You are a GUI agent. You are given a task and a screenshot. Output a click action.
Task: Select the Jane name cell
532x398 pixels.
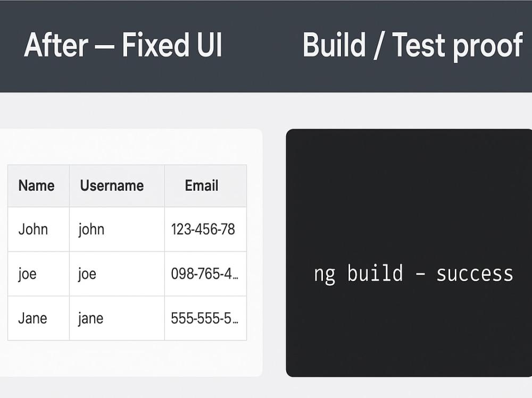coord(38,318)
